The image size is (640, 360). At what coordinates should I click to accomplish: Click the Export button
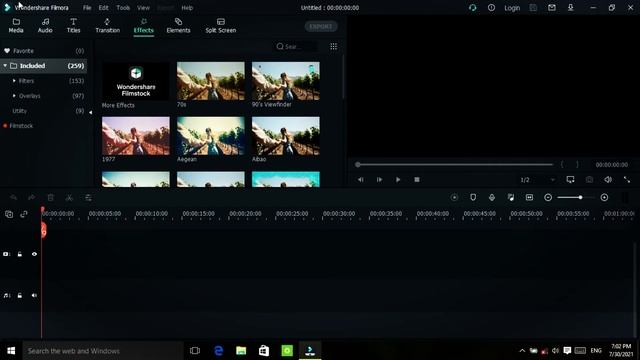321,27
